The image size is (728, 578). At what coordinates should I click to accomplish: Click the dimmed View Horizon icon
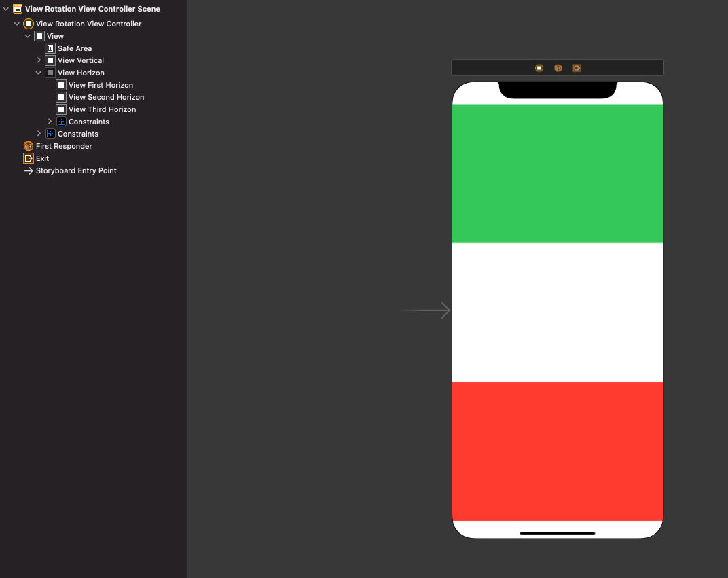(x=50, y=73)
